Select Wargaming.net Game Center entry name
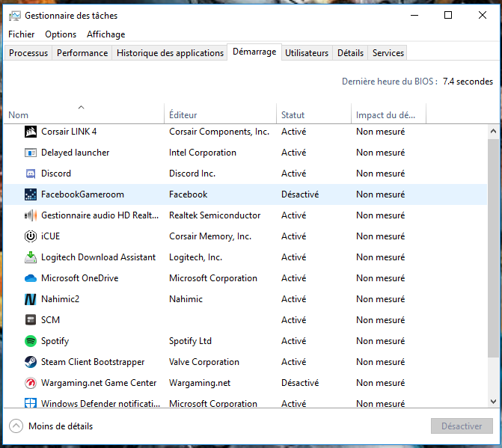 tap(99, 383)
